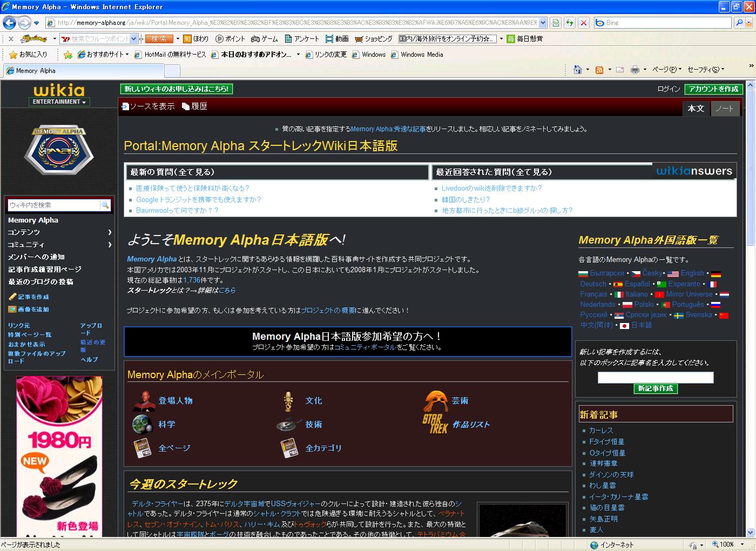Click the green new wiki application banner
Image resolution: width=756 pixels, height=551 pixels.
pos(177,89)
